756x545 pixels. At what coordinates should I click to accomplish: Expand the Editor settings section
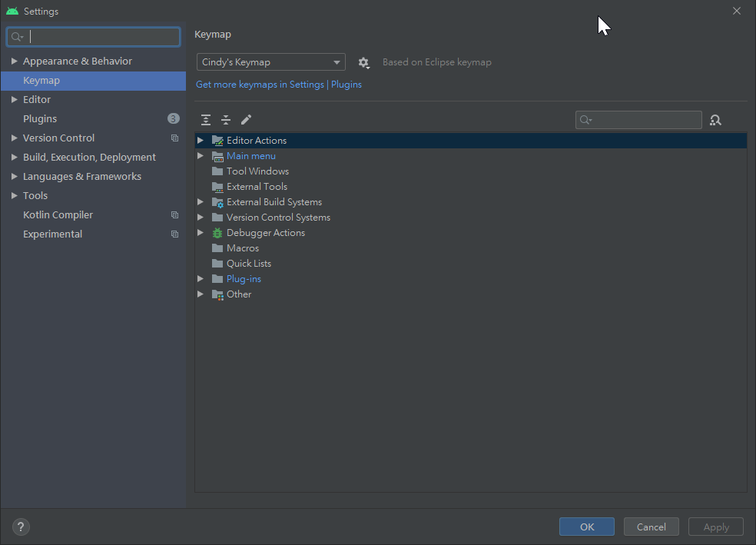[14, 99]
